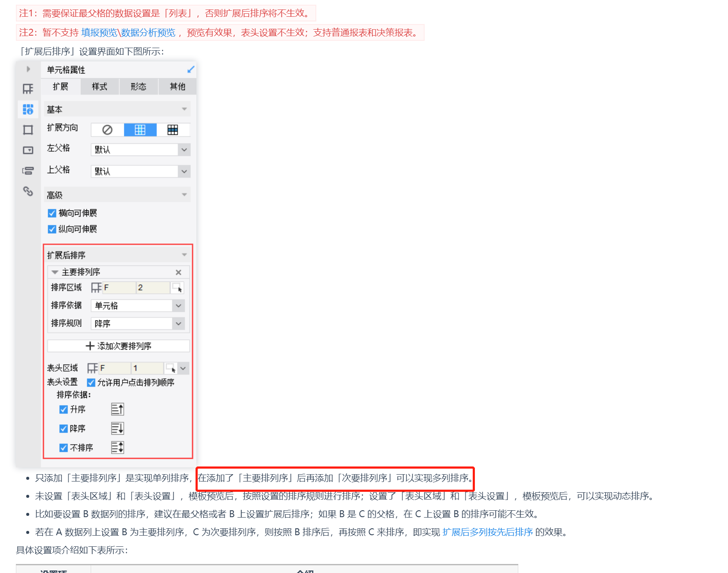Uncheck the 降序 checkbox
The width and height of the screenshot is (728, 573).
64,428
